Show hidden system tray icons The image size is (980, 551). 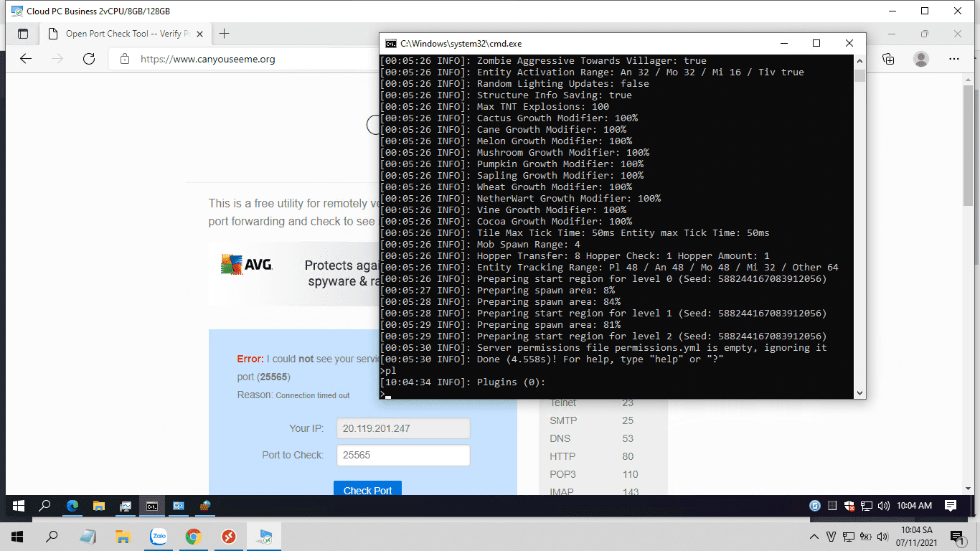point(814,537)
